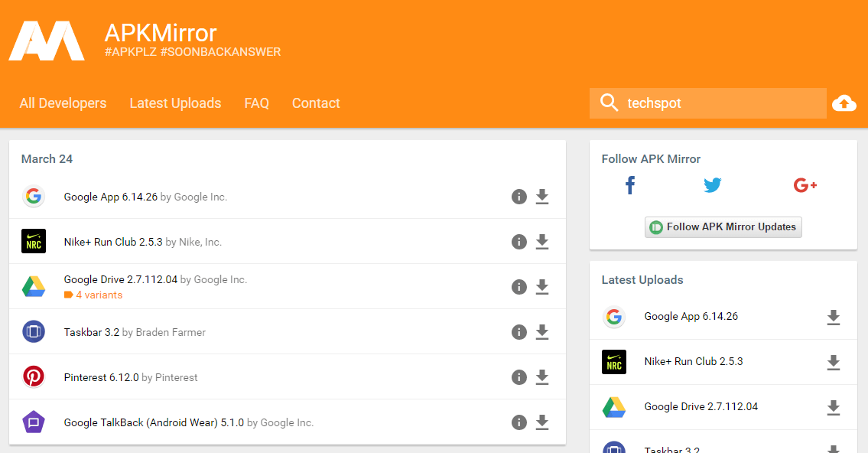Click Google Drive thumbnail in Latest Uploads sidebar
The image size is (868, 453).
614,407
